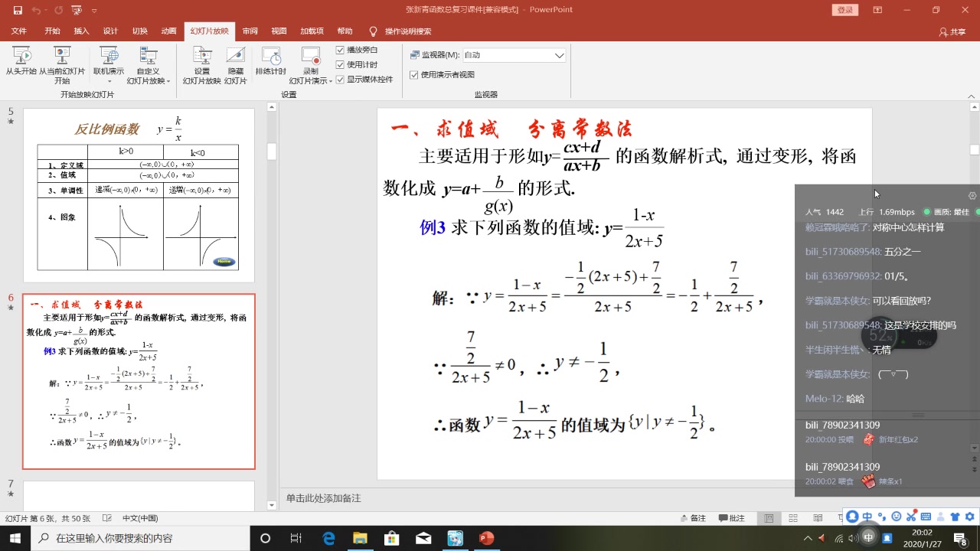Start slideshow from beginning (从头开始)

pyautogui.click(x=21, y=61)
